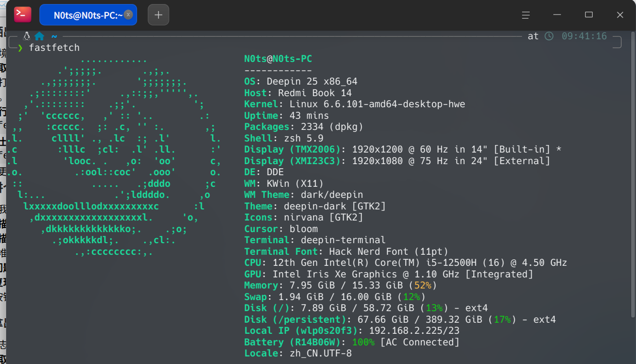The image size is (636, 364).
Task: Open a new tab with the plus button
Action: click(x=158, y=15)
